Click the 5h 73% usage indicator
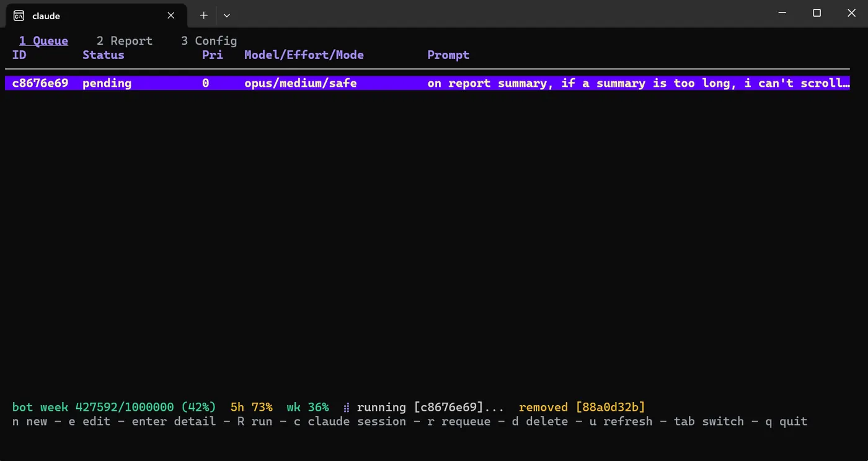The height and width of the screenshot is (461, 868). [251, 408]
